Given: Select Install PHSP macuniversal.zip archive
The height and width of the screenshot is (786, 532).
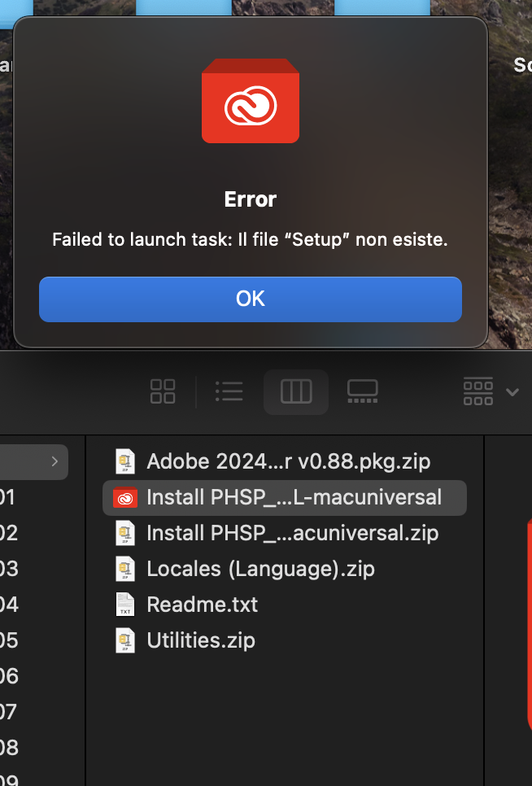Looking at the screenshot, I should [285, 533].
